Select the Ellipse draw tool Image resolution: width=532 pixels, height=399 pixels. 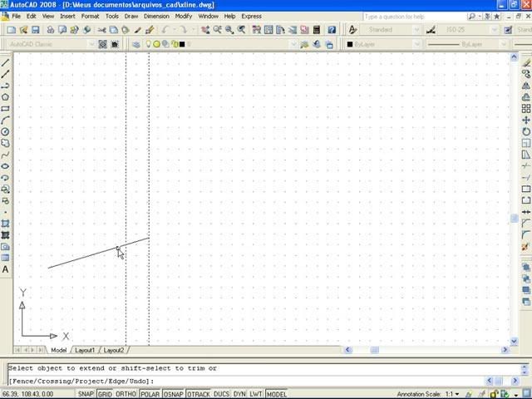(5, 166)
